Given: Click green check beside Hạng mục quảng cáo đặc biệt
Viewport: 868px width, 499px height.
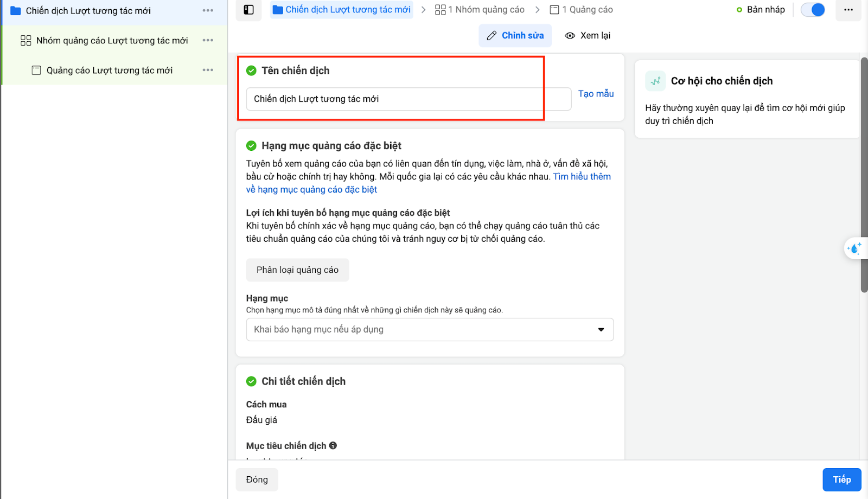Looking at the screenshot, I should 251,145.
